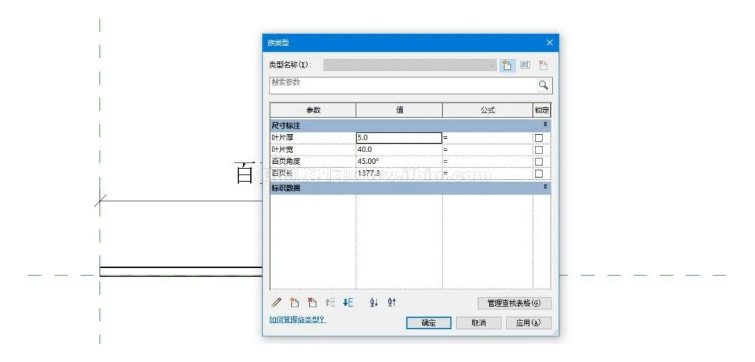This screenshot has height=362, width=755.
Task: Click the search magnifier icon
Action: 544,85
